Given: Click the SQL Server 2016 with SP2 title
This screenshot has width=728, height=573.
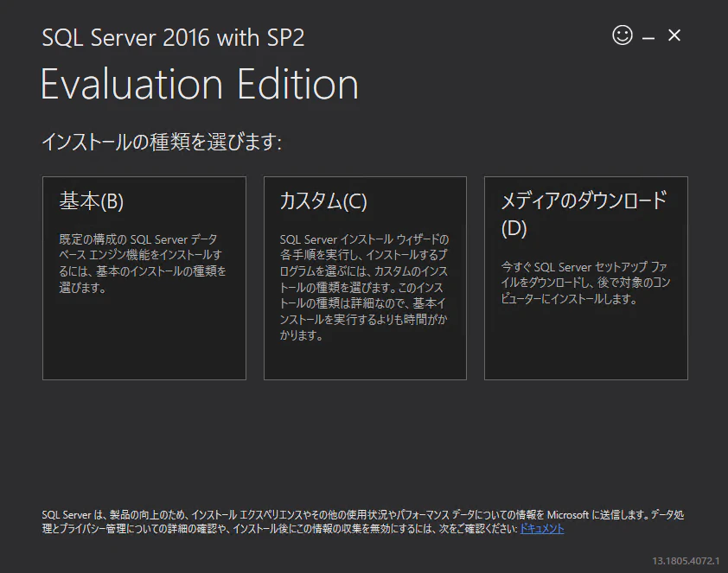Looking at the screenshot, I should point(173,37).
